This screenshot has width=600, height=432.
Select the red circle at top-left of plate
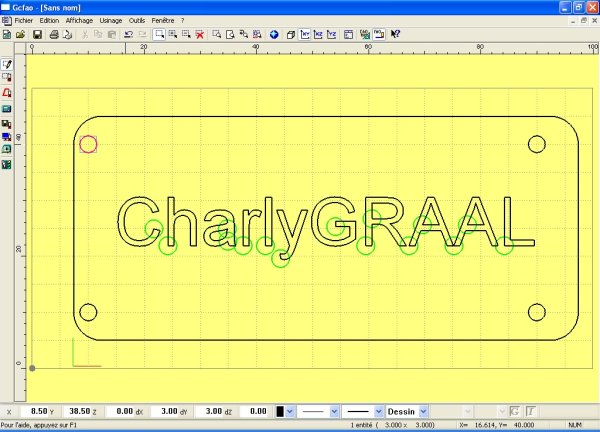tap(88, 144)
